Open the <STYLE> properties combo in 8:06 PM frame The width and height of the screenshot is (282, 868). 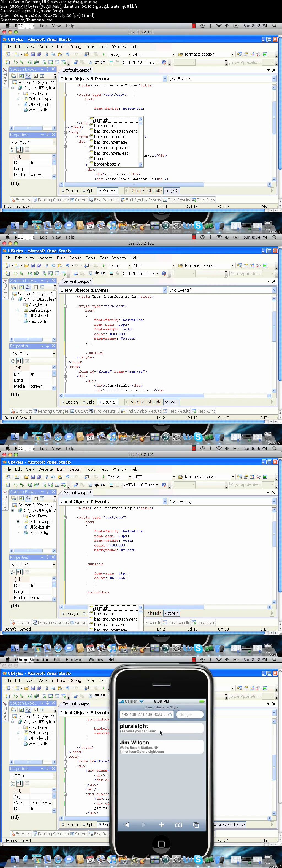(x=54, y=564)
